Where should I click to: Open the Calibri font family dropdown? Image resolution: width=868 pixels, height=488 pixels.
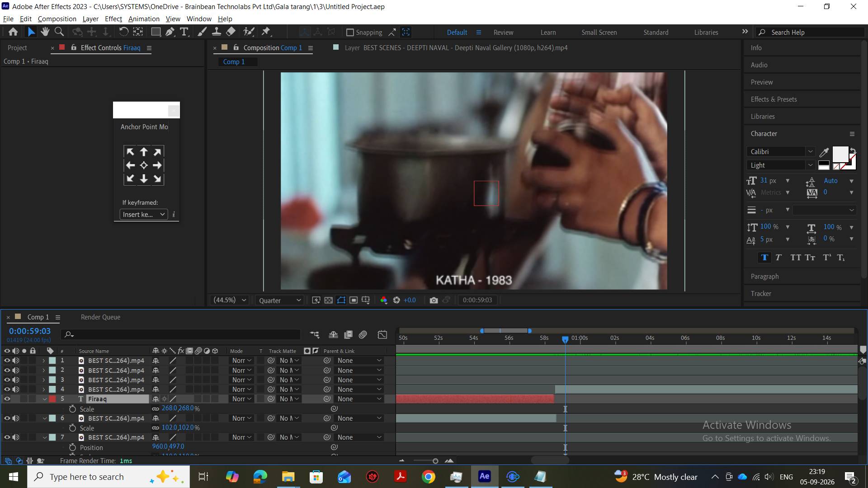click(781, 152)
